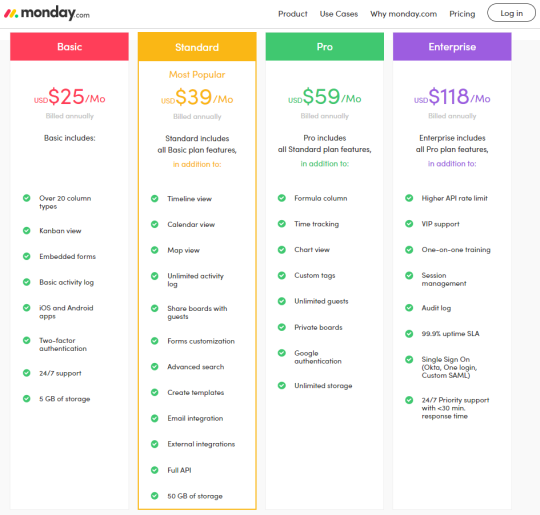Click the checkmark beside Custom tags
The height and width of the screenshot is (515, 540).
pyautogui.click(x=282, y=275)
